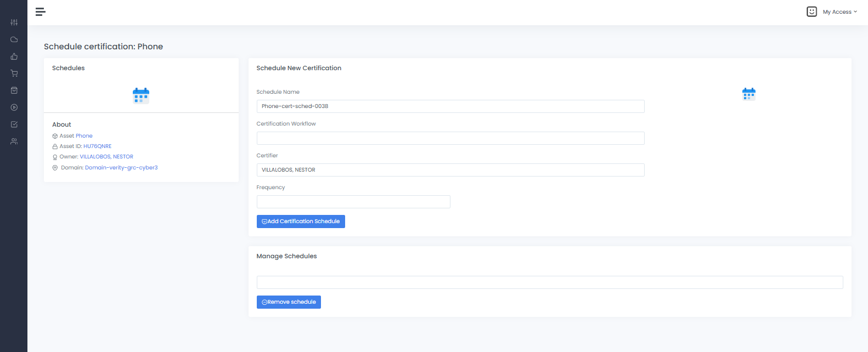The width and height of the screenshot is (868, 352).
Task: Open the play circle sidebar icon
Action: pyautogui.click(x=14, y=107)
